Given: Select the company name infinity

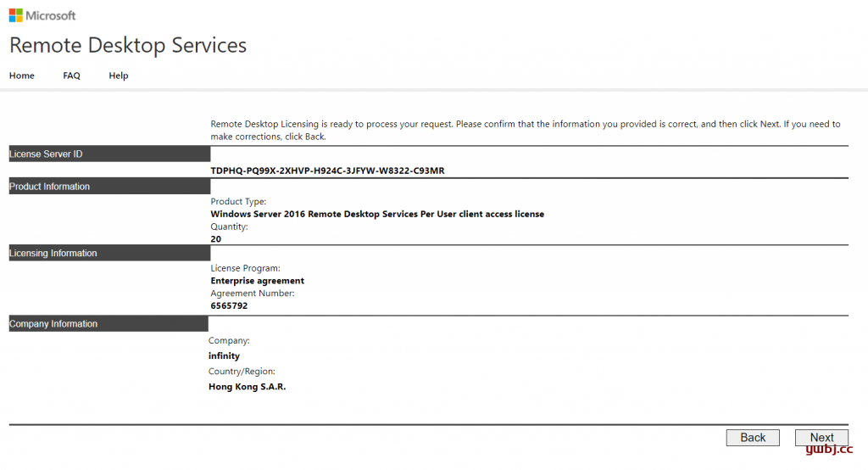Looking at the screenshot, I should tap(224, 355).
